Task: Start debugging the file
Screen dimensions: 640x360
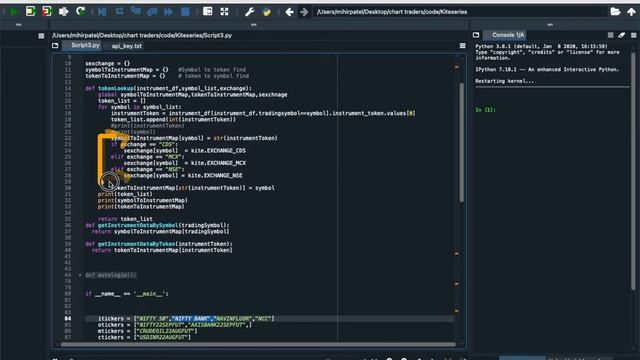Action: pyautogui.click(x=102, y=11)
